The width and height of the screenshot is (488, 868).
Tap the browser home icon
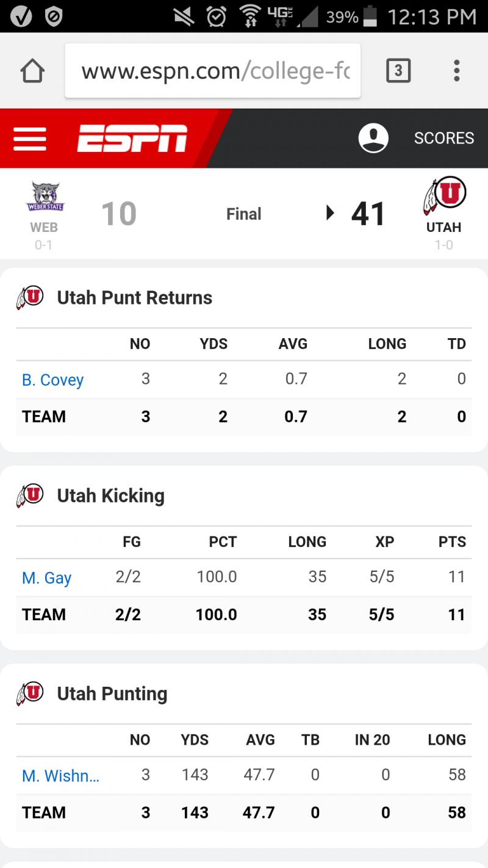coord(32,71)
